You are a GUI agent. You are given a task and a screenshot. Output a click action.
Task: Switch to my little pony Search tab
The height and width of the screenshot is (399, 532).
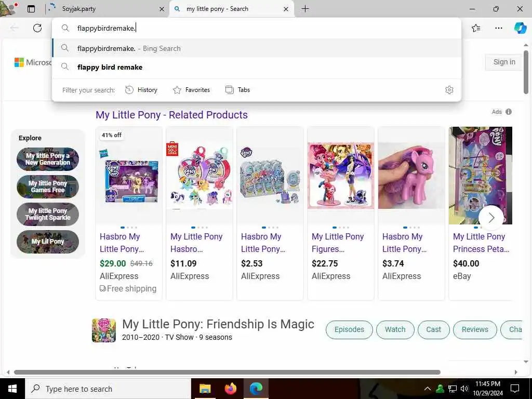tap(232, 9)
